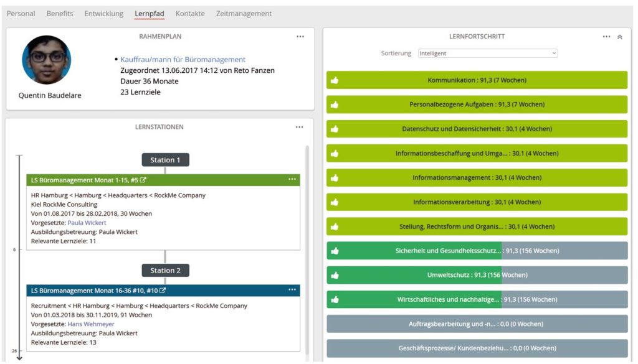Open the Station 2 card options menu

tap(292, 289)
